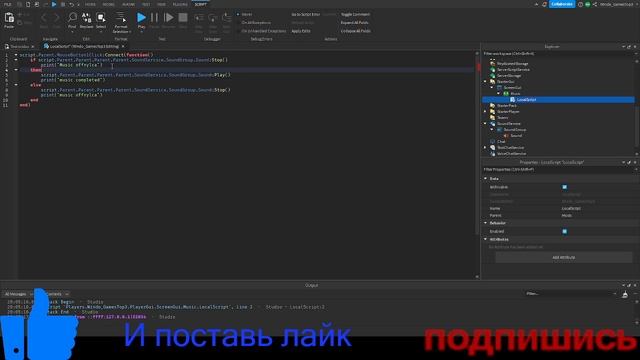Switch to the TEST ribbon tab

[x=146, y=4]
